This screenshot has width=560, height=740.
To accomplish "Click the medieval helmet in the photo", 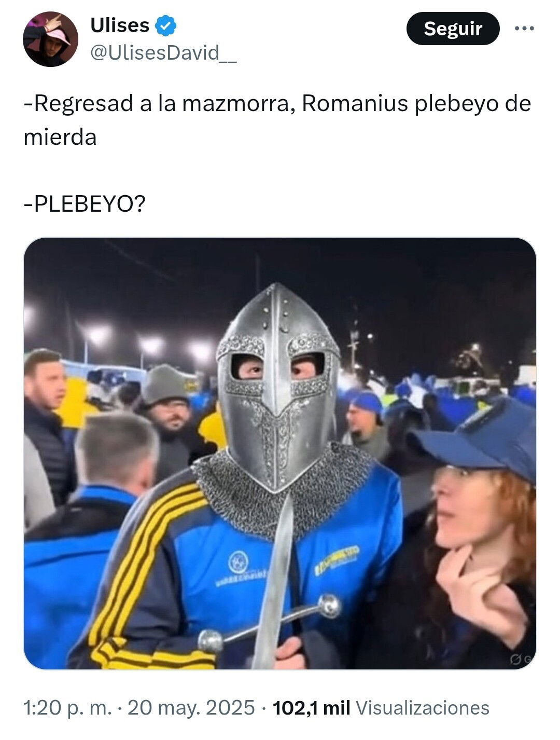I will 277,384.
